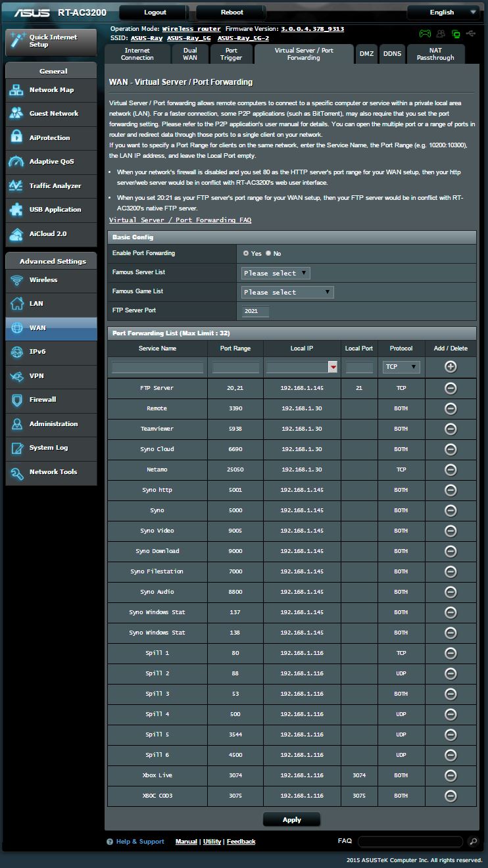
Task: Remove the Remote port 3390 rule
Action: (451, 408)
